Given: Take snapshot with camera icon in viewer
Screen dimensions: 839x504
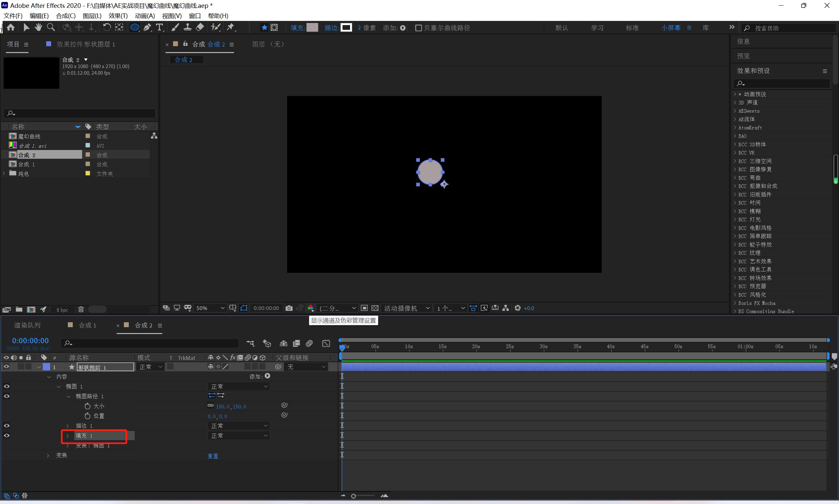Looking at the screenshot, I should point(289,308).
